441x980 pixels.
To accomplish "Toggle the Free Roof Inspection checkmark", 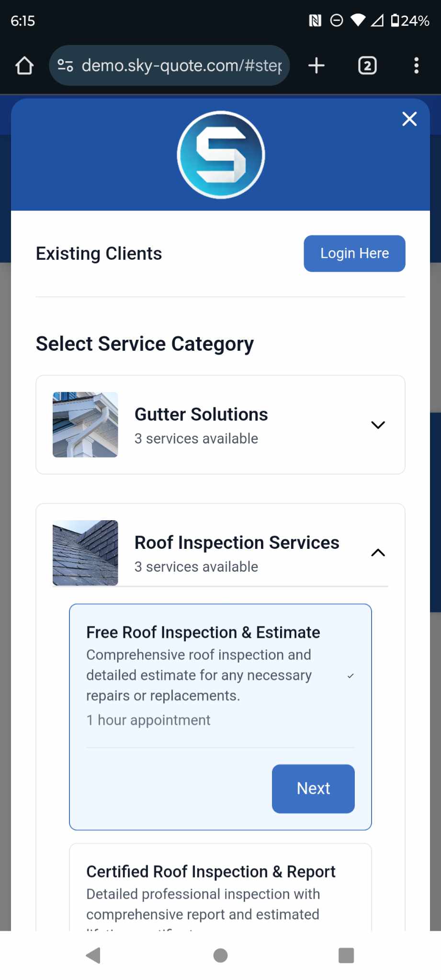I will point(351,676).
